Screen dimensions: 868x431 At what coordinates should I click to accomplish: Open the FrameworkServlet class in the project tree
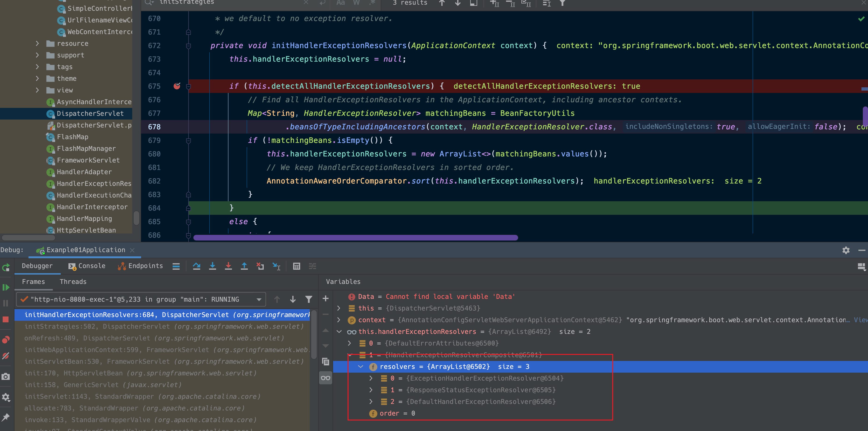[88, 160]
